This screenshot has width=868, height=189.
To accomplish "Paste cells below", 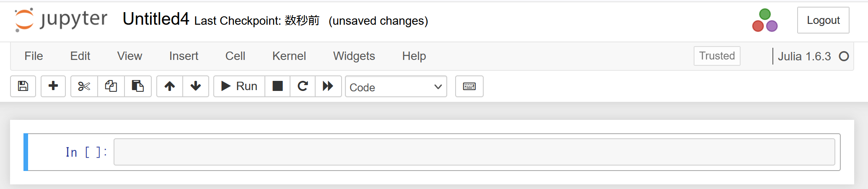I will pos(138,86).
